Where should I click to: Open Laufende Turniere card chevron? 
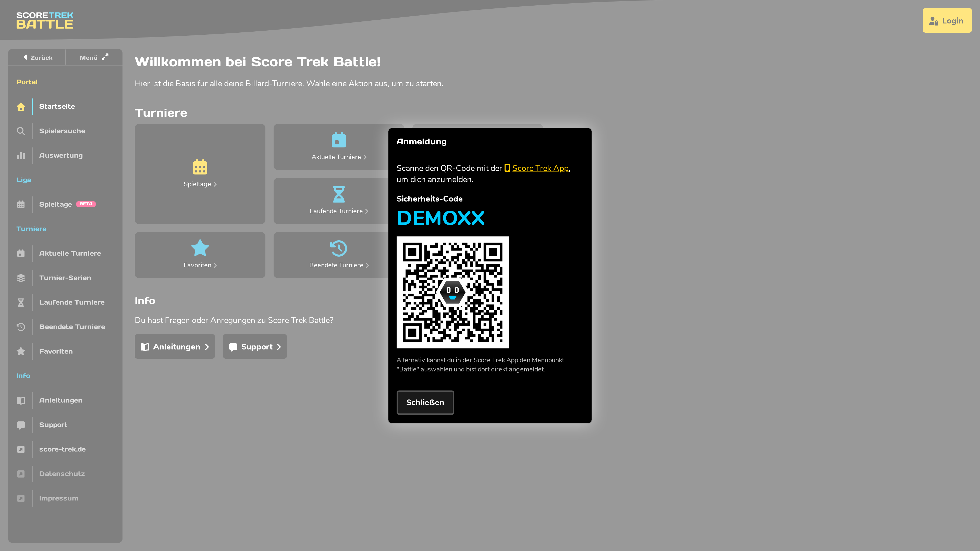point(367,211)
